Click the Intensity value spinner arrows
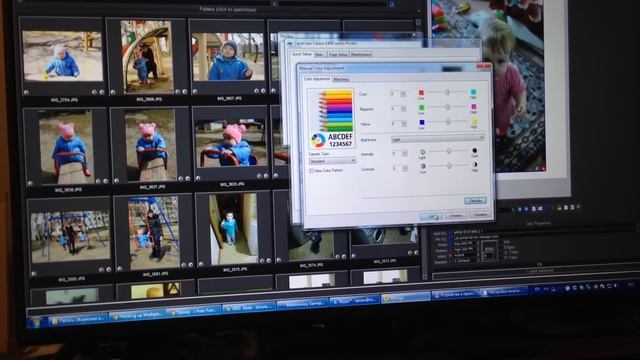This screenshot has width=640, height=360. click(x=404, y=153)
